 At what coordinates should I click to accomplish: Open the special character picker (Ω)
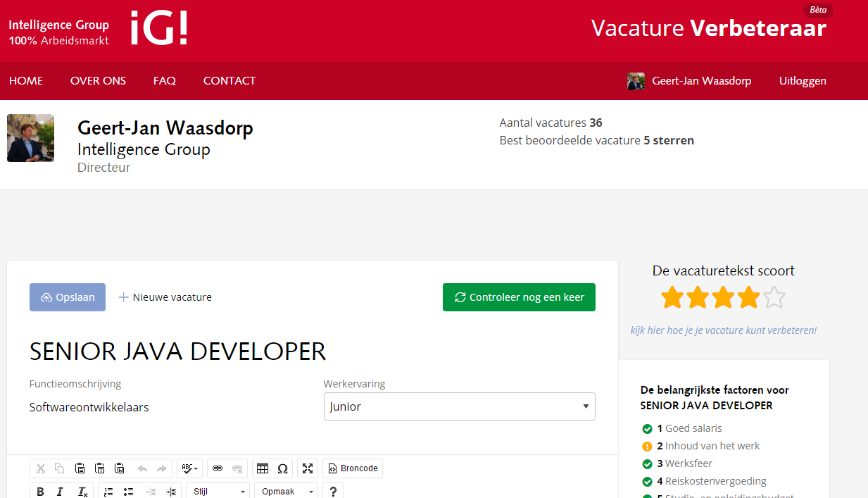tap(282, 468)
